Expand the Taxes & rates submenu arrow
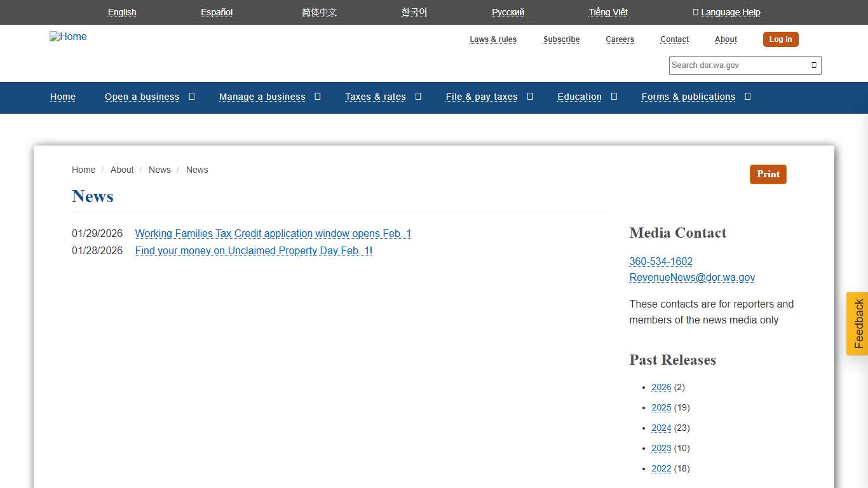 click(x=418, y=97)
